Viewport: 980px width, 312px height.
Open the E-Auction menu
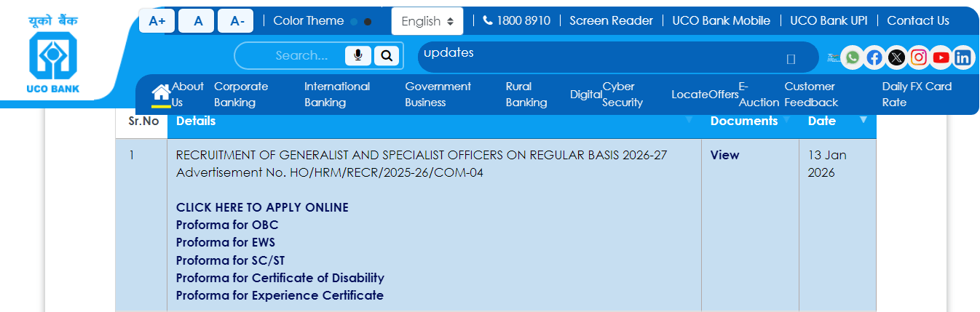pyautogui.click(x=759, y=95)
